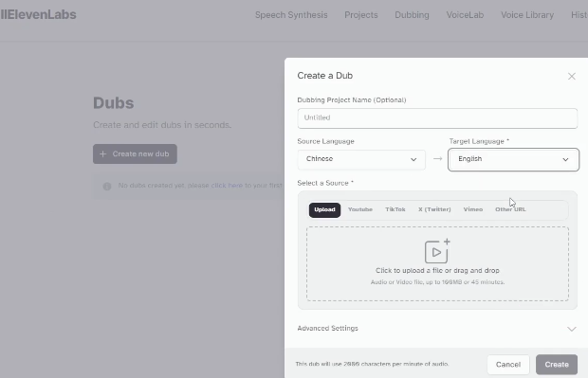
Task: Open Dubbing in the top navigation
Action: click(x=412, y=15)
